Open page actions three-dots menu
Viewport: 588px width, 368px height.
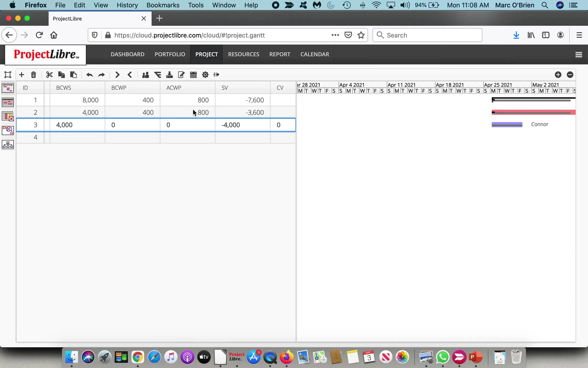[x=335, y=35]
